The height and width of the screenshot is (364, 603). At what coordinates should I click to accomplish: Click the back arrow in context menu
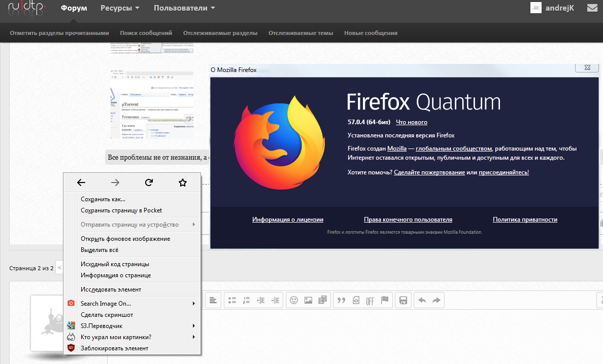(81, 183)
